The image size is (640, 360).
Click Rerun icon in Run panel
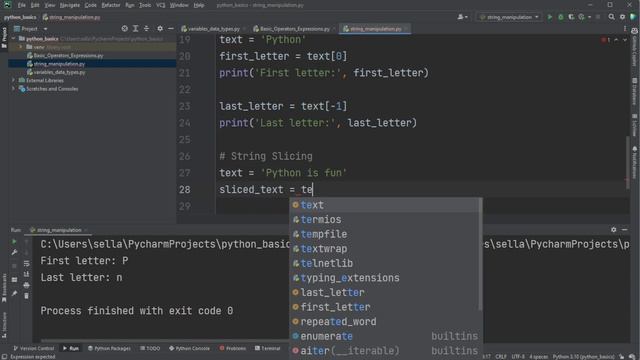(14, 242)
